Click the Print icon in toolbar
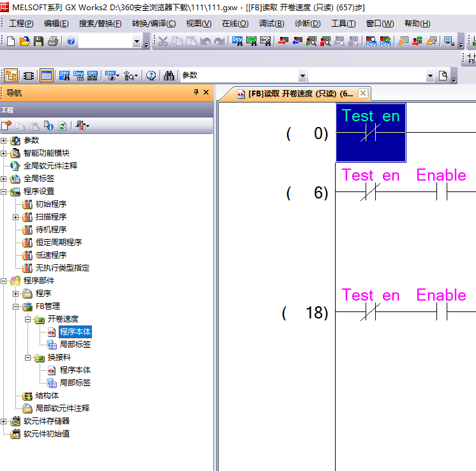Viewport: 476px width, 471px height. click(x=52, y=41)
